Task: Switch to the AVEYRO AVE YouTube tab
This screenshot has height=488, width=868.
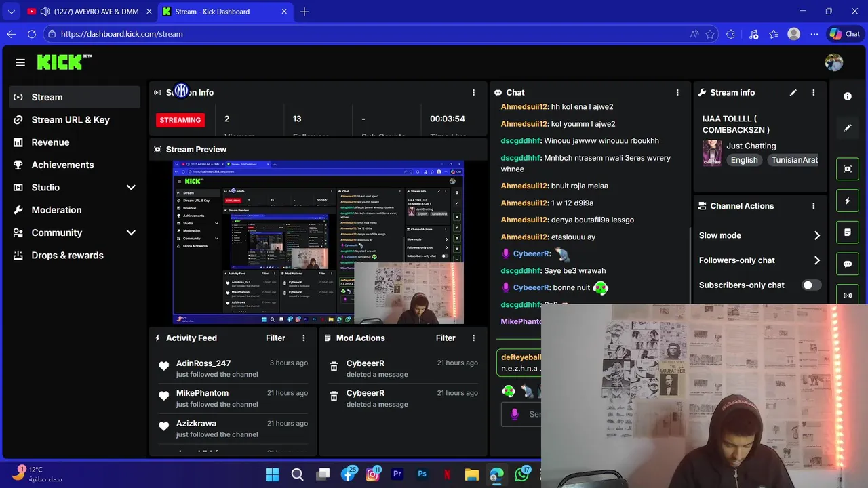Action: 89,12
